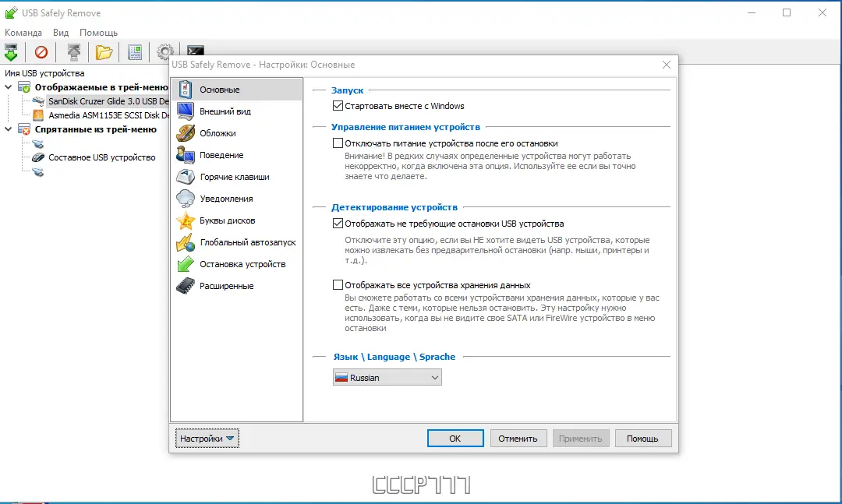
Task: Click the yellow folder browse toolbar icon
Action: (104, 52)
